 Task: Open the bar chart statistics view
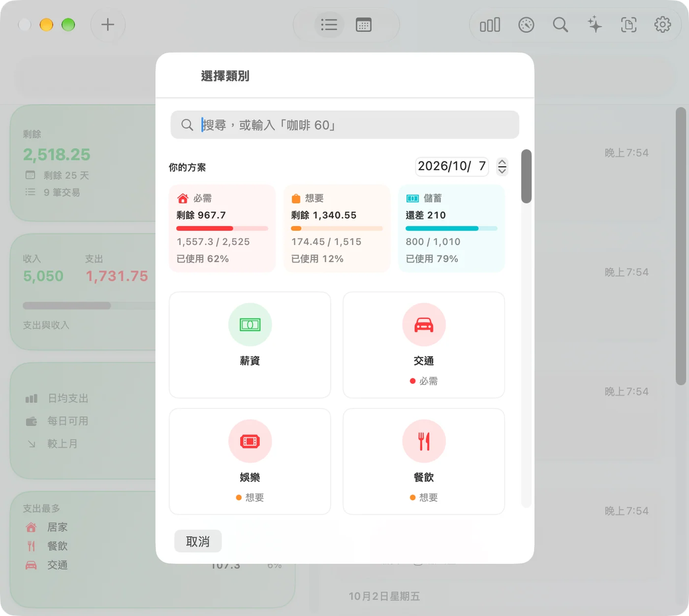click(x=490, y=25)
